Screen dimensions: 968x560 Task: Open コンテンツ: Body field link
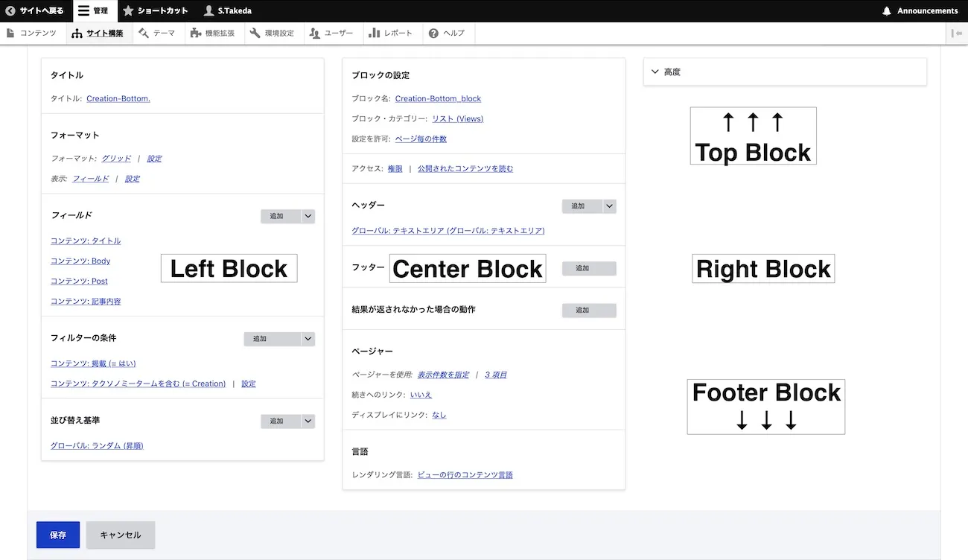click(x=80, y=261)
